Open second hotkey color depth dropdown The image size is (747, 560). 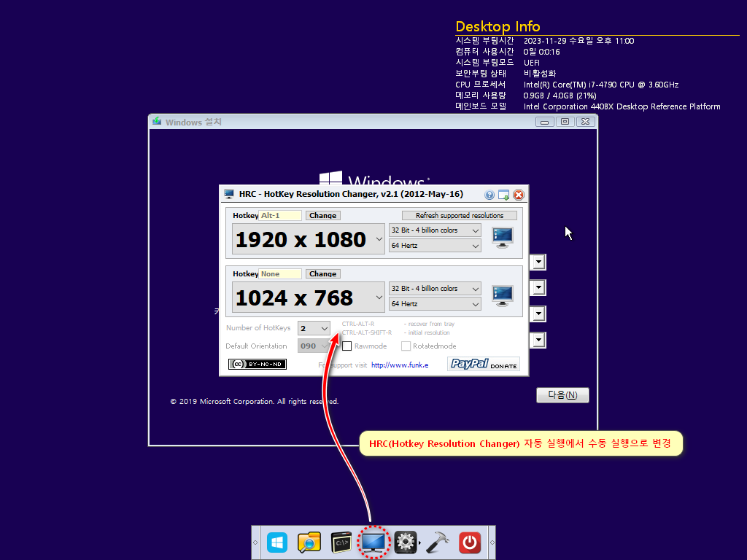pyautogui.click(x=435, y=289)
